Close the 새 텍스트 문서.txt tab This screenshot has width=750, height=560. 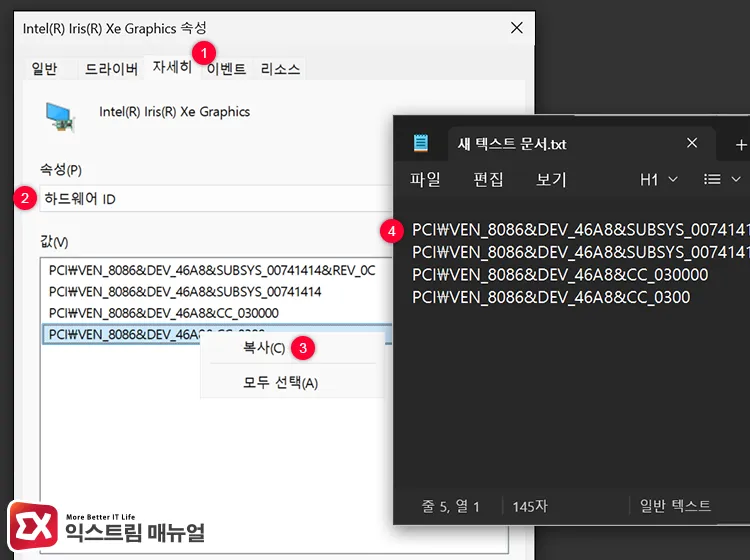(x=692, y=143)
